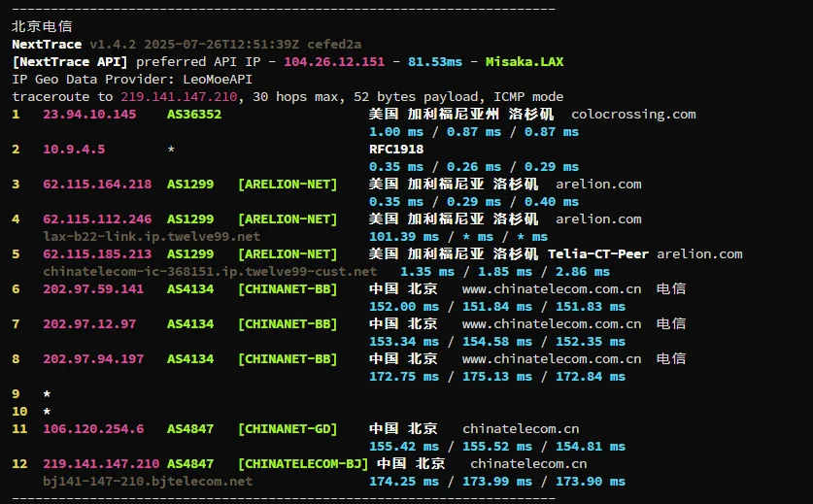Select the AS36352 number on hop 1
813x504 pixels.
pos(194,115)
